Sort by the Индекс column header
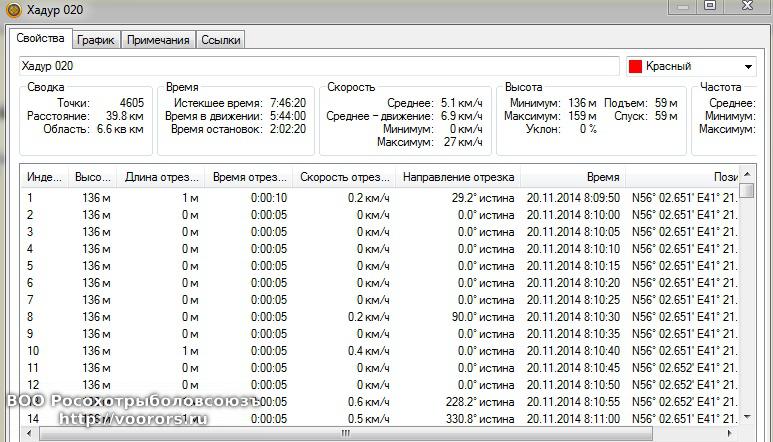 coord(44,177)
